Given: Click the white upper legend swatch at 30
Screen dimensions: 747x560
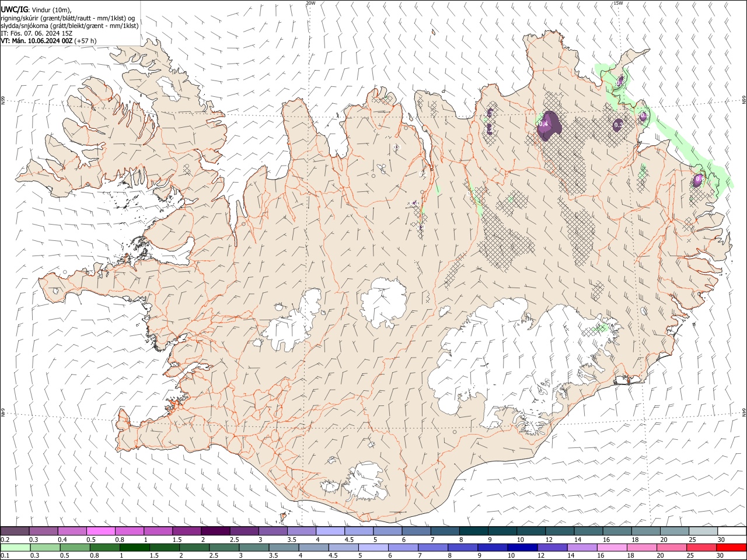Looking at the screenshot, I should (731, 531).
